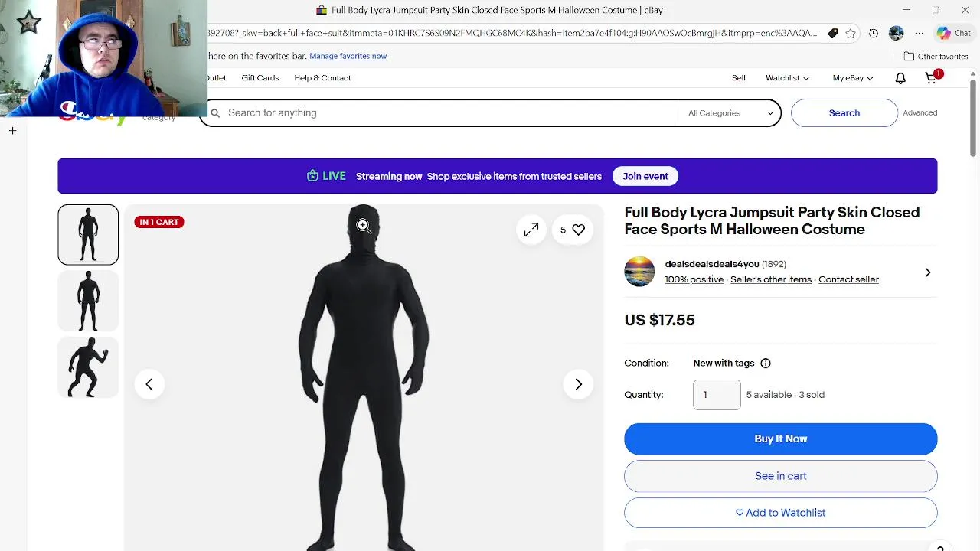980x551 pixels.
Task: Favorite this page with the star icon
Action: [851, 34]
